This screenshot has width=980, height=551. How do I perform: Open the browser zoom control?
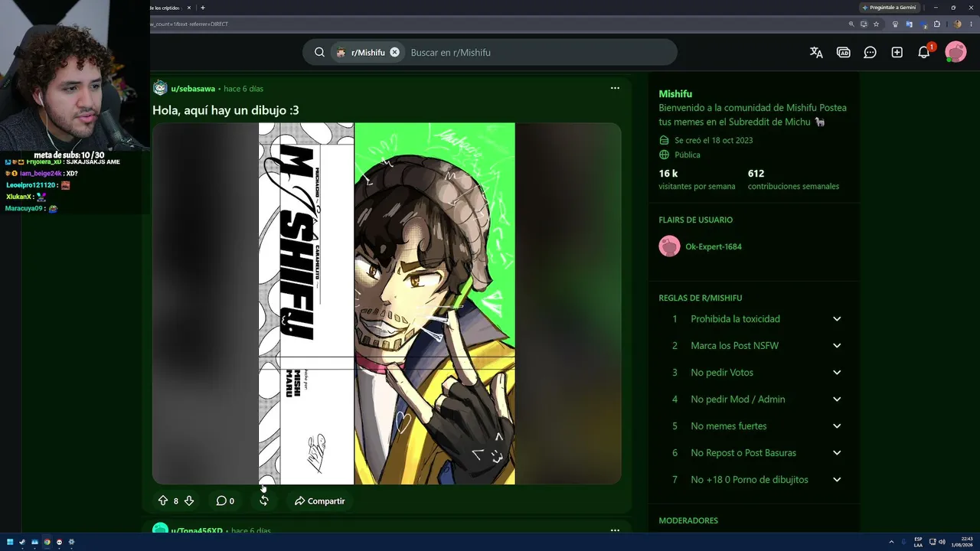pos(851,24)
